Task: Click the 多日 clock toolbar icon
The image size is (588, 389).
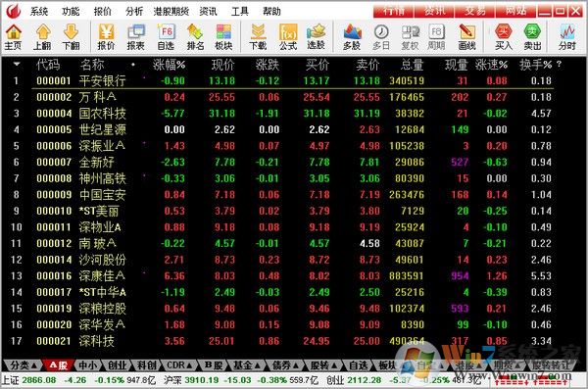Action: pyautogui.click(x=381, y=37)
